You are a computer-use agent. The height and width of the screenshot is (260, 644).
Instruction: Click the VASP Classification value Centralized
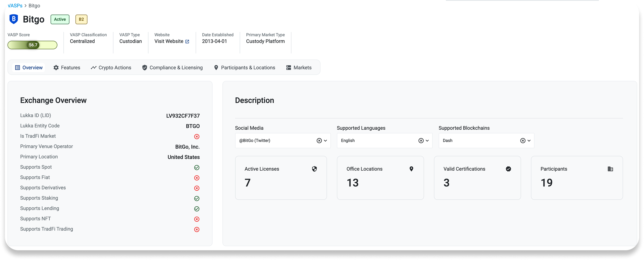82,42
